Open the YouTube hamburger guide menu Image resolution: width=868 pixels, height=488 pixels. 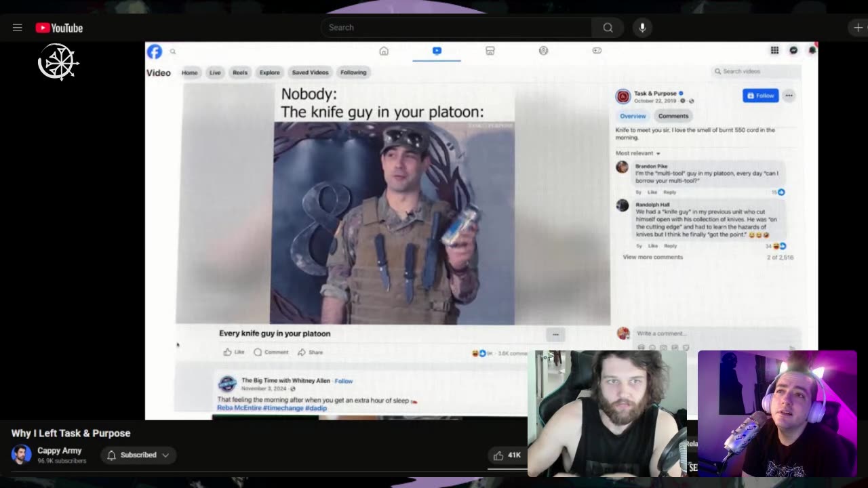pyautogui.click(x=18, y=28)
